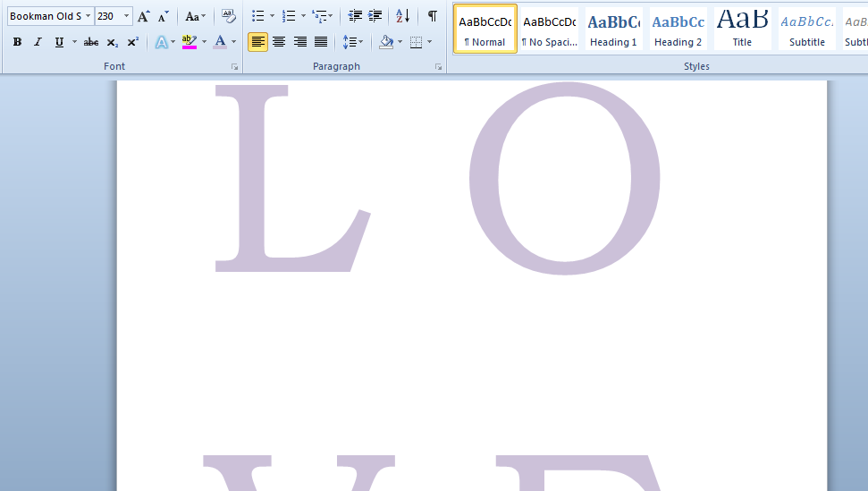Toggle Italic formatting
The height and width of the screenshot is (491, 868).
(x=38, y=42)
